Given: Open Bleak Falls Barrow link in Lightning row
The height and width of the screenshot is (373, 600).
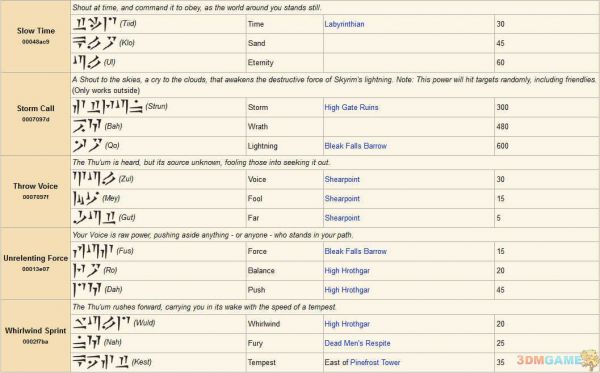Looking at the screenshot, I should coord(355,146).
